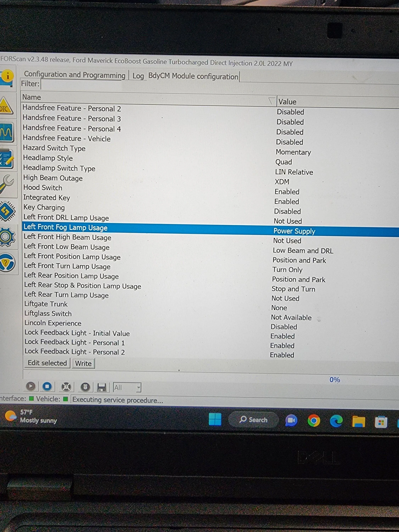The width and height of the screenshot is (399, 532).
Task: Click the play start procedure button
Action: (31, 386)
